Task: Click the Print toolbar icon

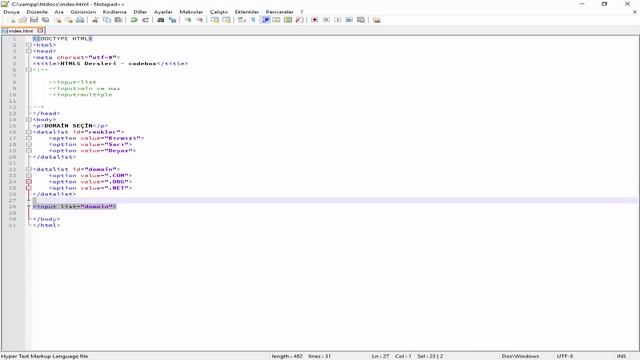Action: point(80,20)
